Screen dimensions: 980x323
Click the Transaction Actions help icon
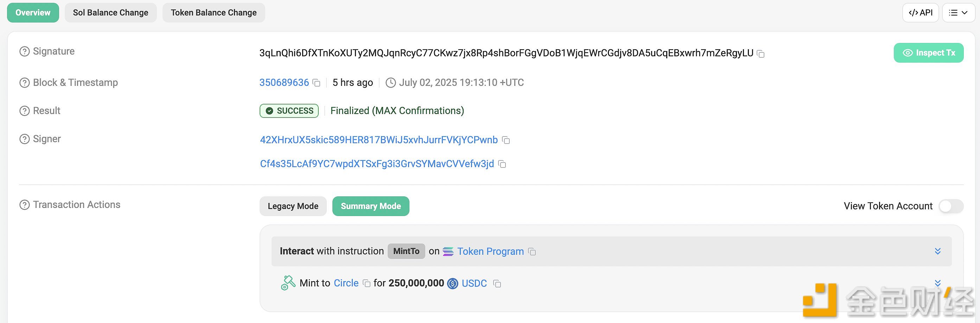click(24, 205)
